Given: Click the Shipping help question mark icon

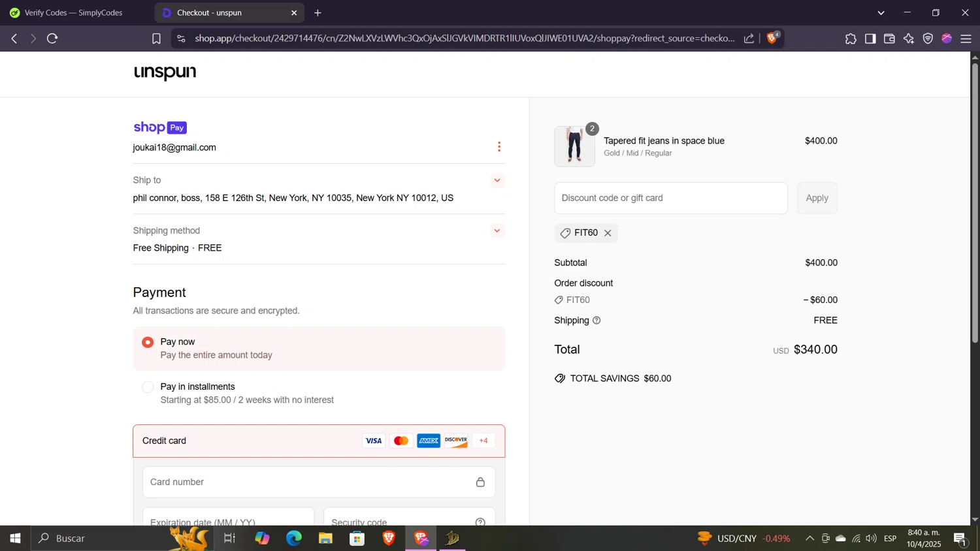Looking at the screenshot, I should point(596,321).
